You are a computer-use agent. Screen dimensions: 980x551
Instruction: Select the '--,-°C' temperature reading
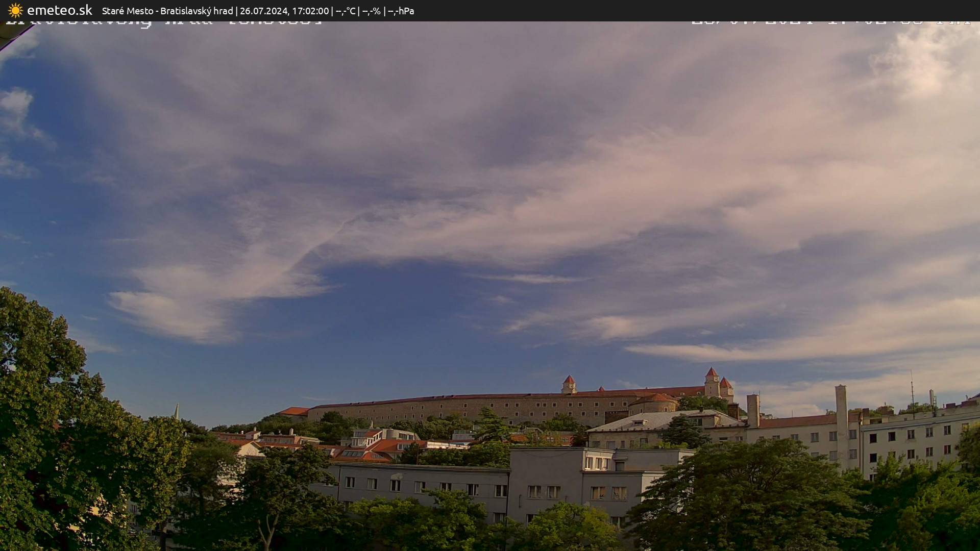(347, 10)
